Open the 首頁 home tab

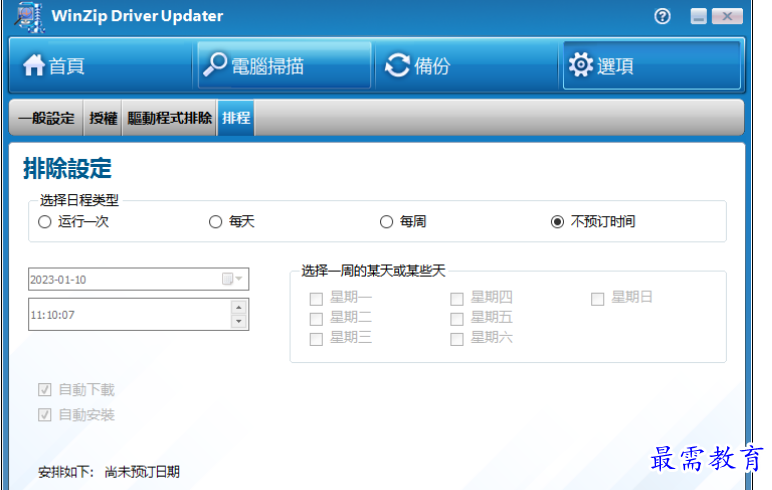pyautogui.click(x=100, y=65)
